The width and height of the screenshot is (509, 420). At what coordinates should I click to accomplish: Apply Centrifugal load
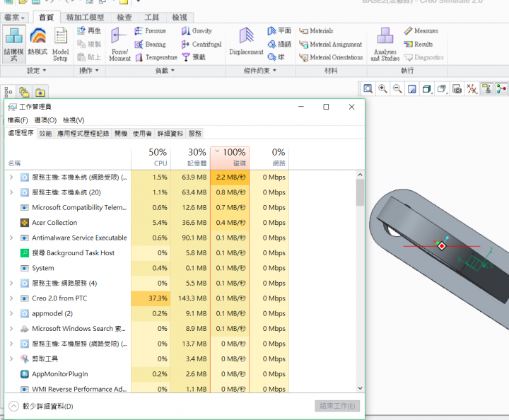click(x=201, y=44)
